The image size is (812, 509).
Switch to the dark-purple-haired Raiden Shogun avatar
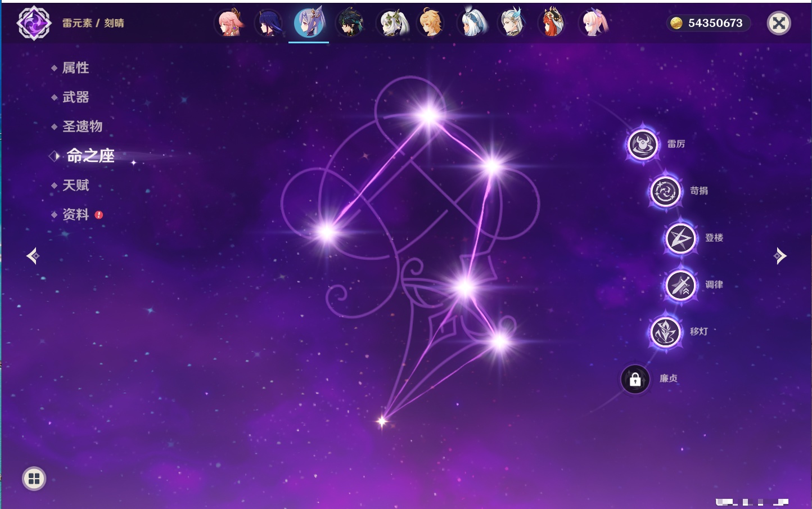[x=269, y=23]
